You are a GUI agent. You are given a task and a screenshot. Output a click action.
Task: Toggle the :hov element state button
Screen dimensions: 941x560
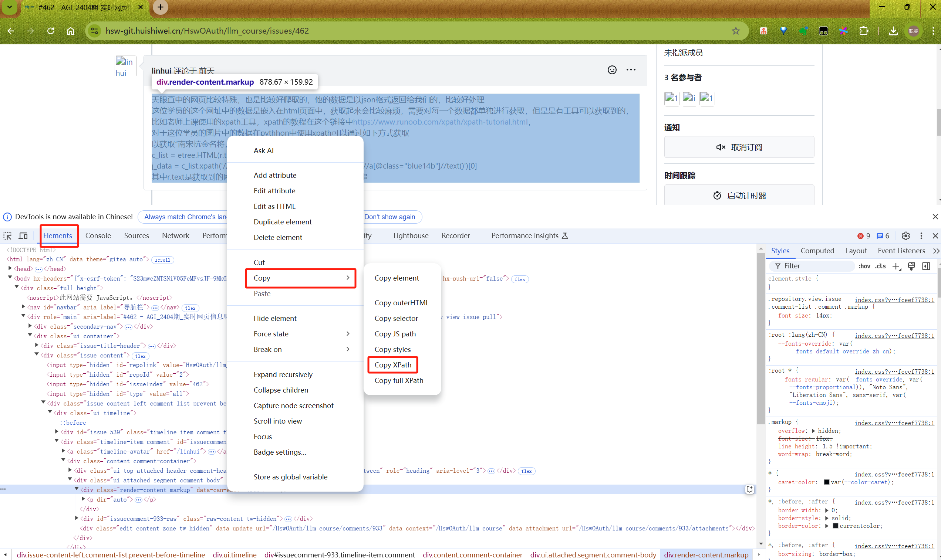[x=864, y=266]
